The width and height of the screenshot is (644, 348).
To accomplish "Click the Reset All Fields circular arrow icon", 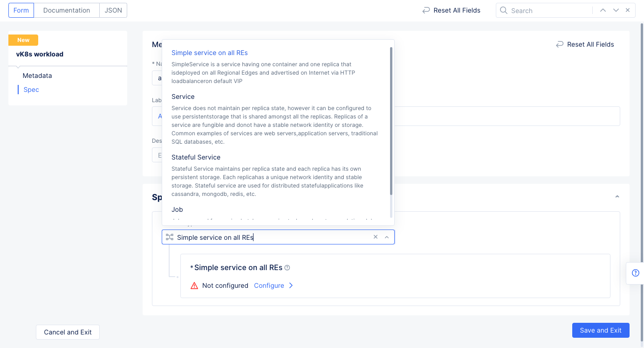I will [x=426, y=10].
